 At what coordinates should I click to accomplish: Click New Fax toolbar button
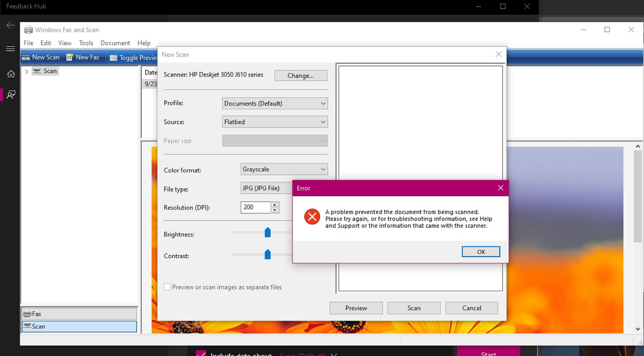(x=83, y=57)
